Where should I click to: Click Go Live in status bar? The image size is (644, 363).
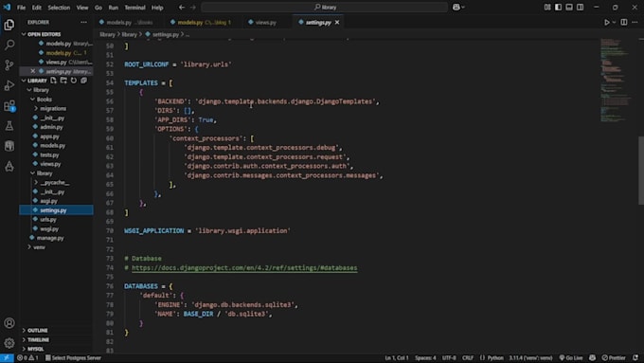571,358
